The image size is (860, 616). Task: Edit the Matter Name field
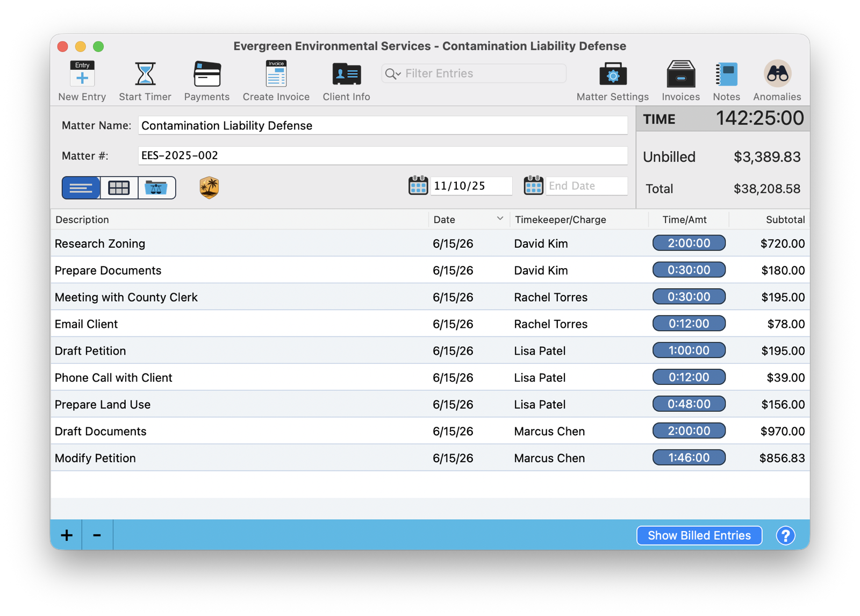[x=383, y=126]
